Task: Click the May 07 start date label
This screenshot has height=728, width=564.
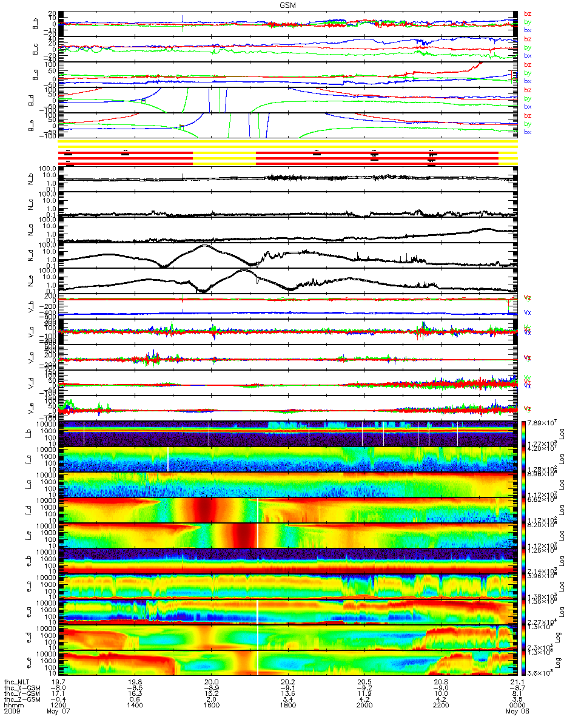Action: point(58,712)
